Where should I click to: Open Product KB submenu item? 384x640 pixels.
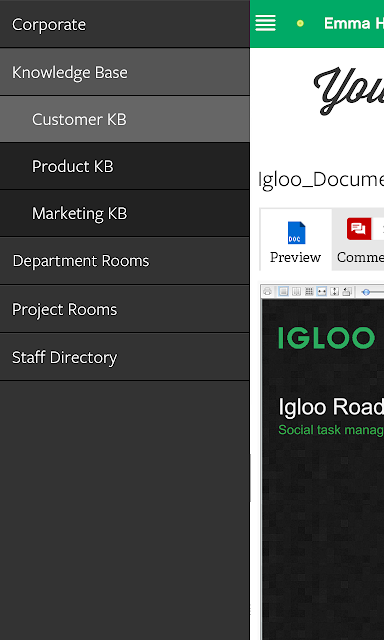point(124,167)
